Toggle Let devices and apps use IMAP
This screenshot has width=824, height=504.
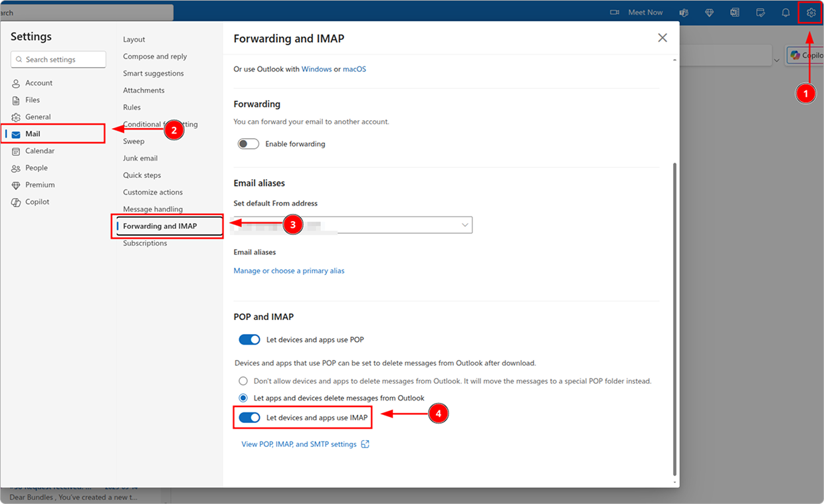click(249, 418)
